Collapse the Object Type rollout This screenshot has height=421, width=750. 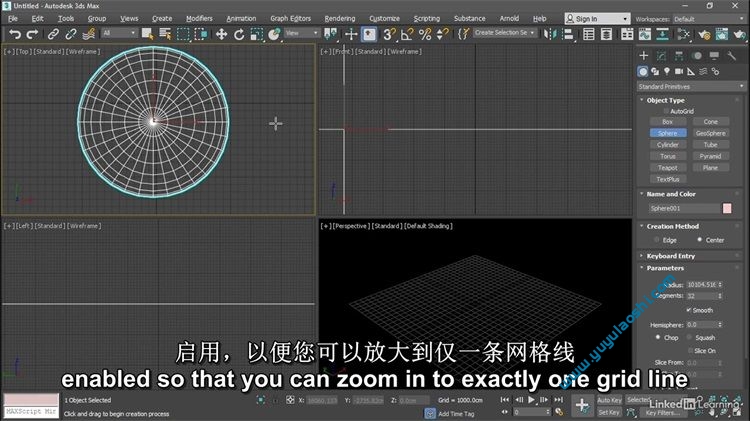point(665,100)
